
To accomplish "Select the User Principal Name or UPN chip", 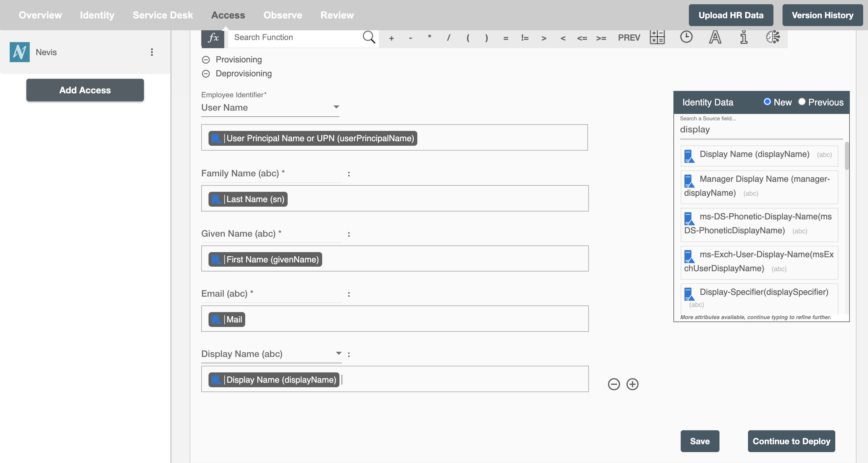I will (x=313, y=138).
